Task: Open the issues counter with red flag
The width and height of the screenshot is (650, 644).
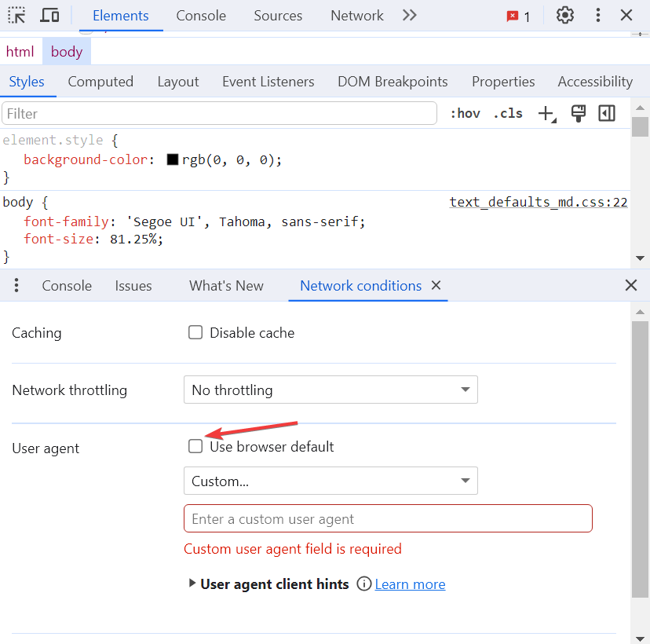Action: coord(518,16)
